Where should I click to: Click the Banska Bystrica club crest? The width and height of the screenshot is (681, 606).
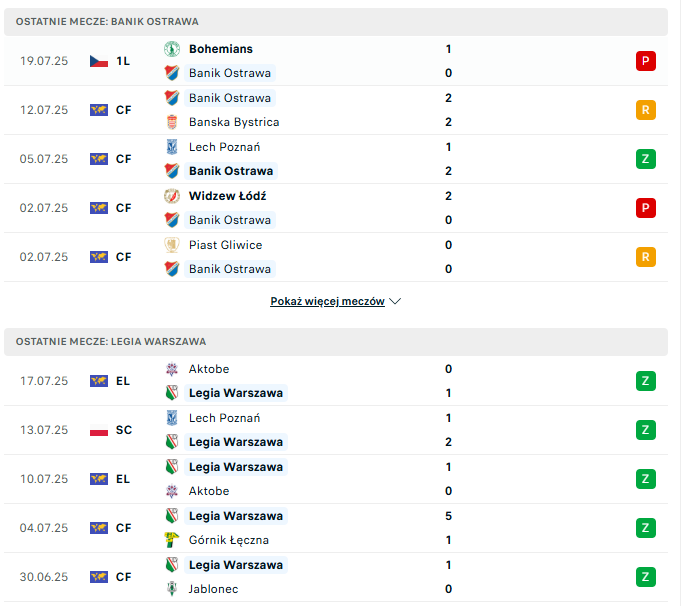172,122
